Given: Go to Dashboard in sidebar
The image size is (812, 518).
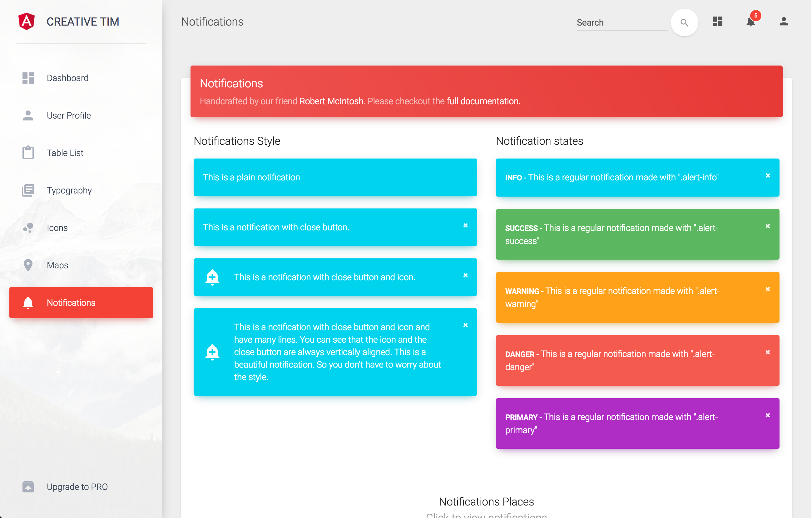Looking at the screenshot, I should coord(67,78).
